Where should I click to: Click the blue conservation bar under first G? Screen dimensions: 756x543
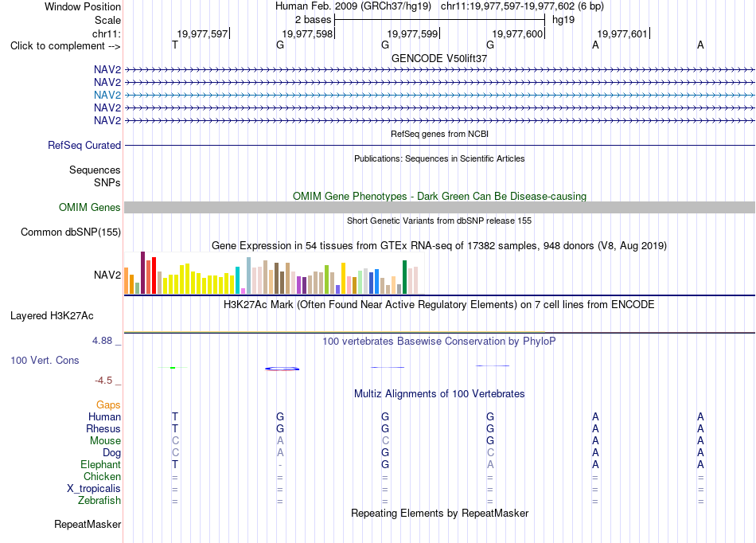point(282,369)
